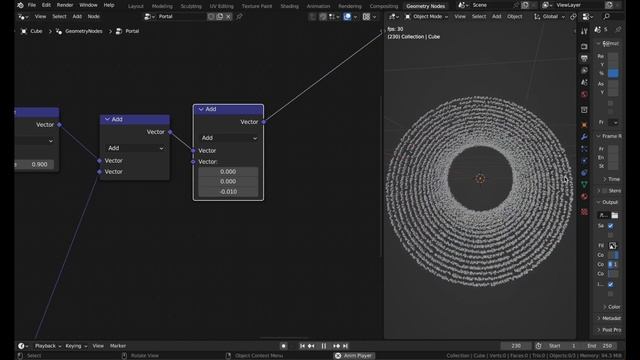Viewport: 640px width, 360px height.
Task: Click the new node group duplicate icon
Action: point(220,17)
